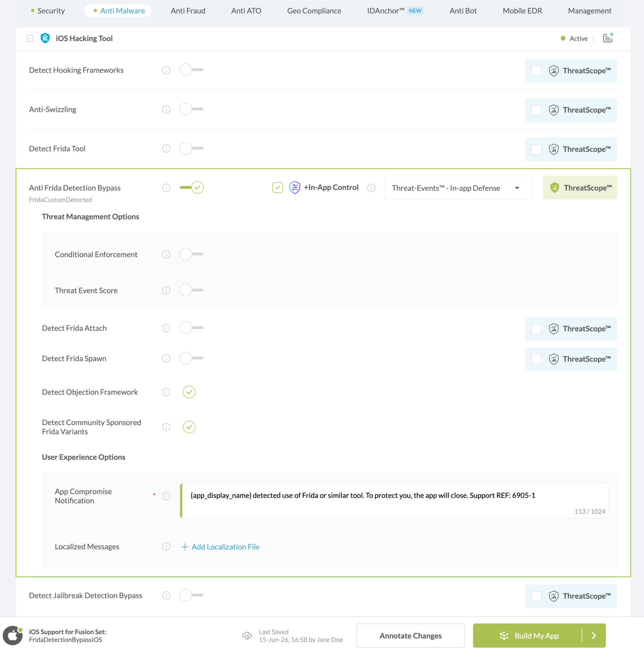
Task: Open info icon for Conditional Enforcement
Action: pyautogui.click(x=166, y=254)
